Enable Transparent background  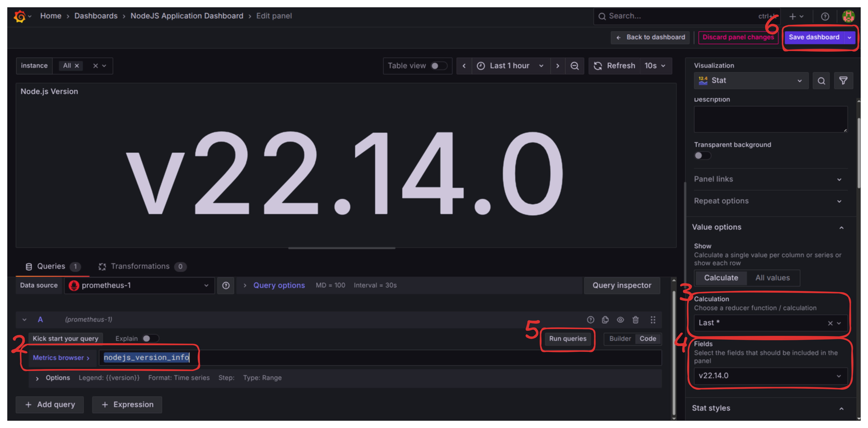click(x=702, y=156)
